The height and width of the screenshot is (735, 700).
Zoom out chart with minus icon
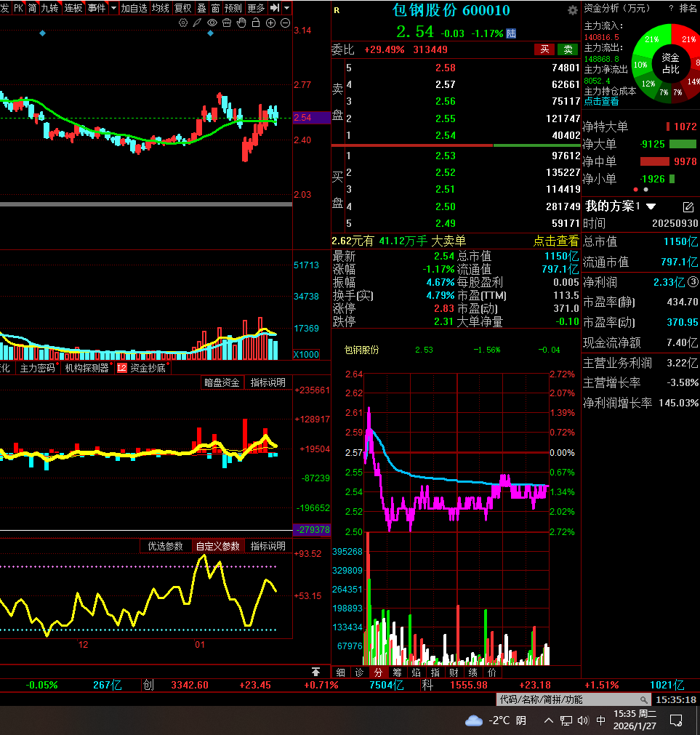286,23
